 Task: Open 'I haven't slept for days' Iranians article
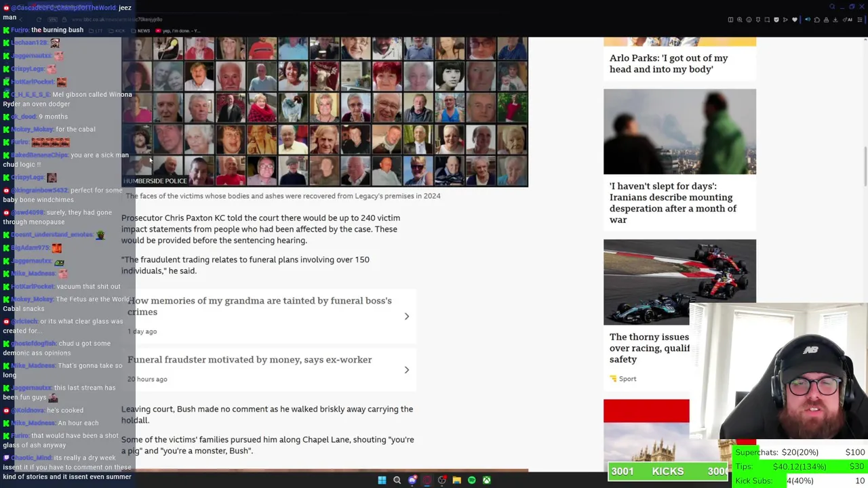[x=673, y=203]
